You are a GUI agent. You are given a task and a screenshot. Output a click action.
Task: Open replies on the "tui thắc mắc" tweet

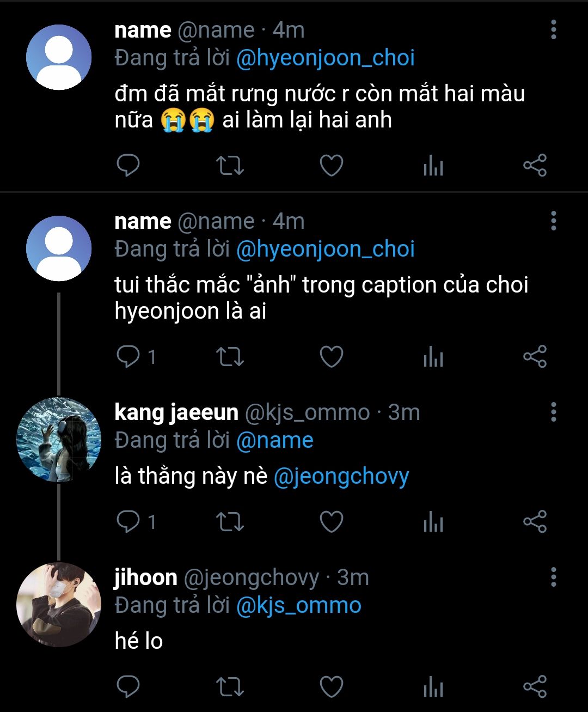128,357
